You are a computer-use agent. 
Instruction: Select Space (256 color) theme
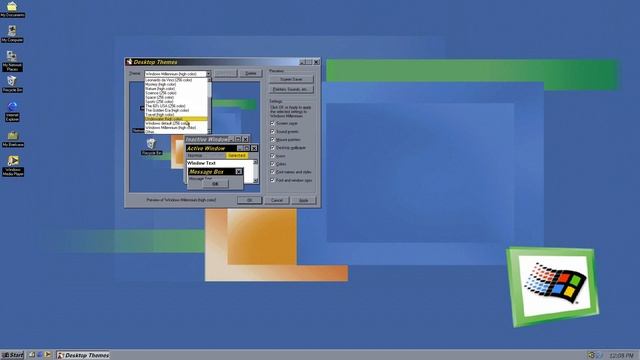pos(176,97)
